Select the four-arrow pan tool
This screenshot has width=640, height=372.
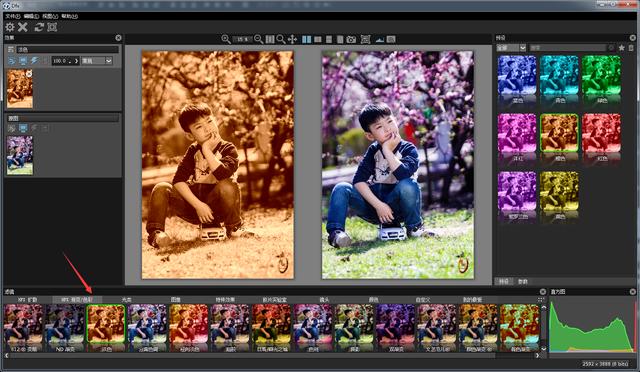pyautogui.click(x=292, y=39)
